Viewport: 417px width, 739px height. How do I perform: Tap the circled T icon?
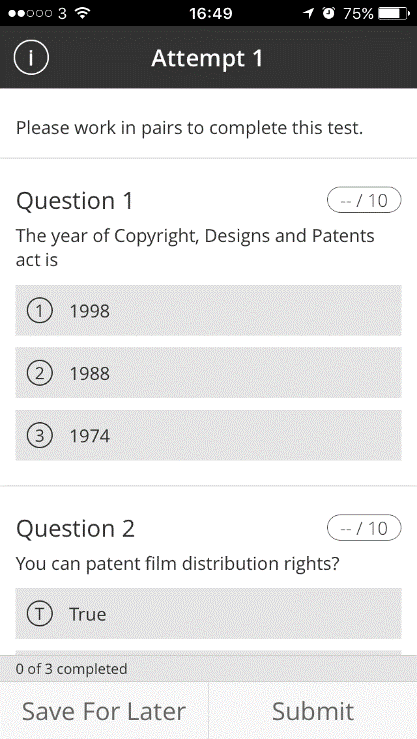click(40, 614)
